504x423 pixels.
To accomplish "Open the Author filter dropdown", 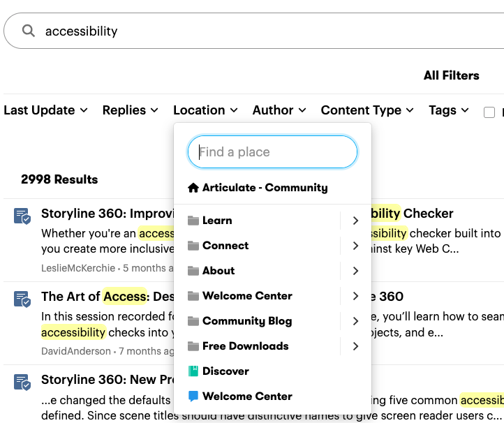I will (279, 110).
